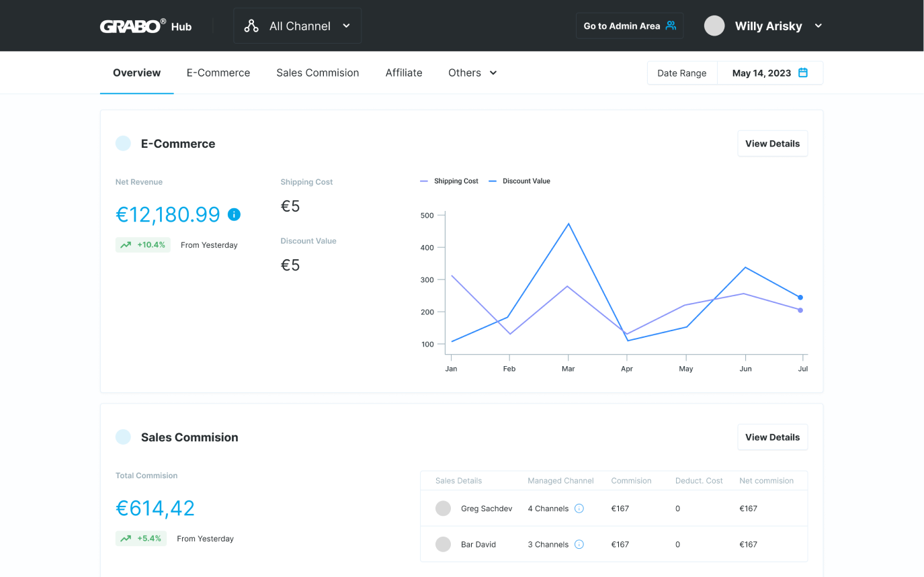Select the Affiliate tab

(x=404, y=73)
